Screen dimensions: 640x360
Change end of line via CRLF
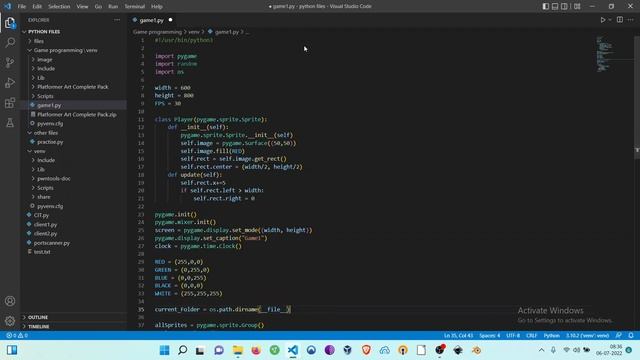coord(531,336)
